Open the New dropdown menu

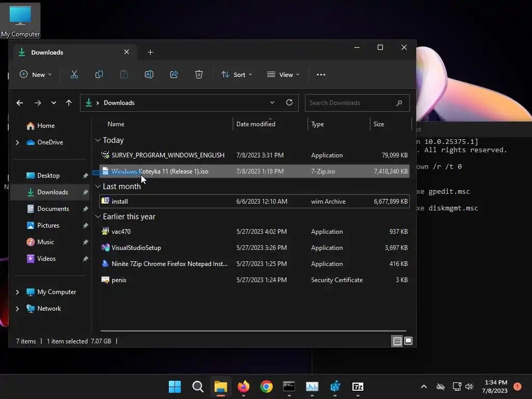click(36, 75)
